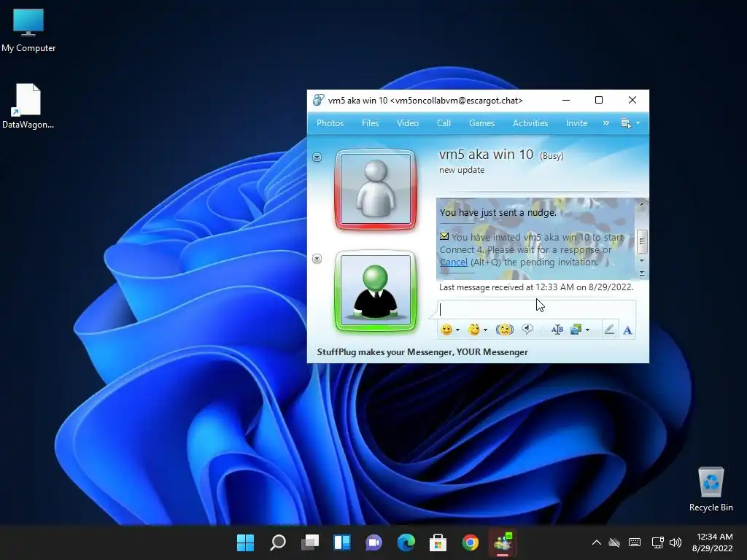Open Widgets on taskbar
The image size is (747, 560).
[x=342, y=542]
